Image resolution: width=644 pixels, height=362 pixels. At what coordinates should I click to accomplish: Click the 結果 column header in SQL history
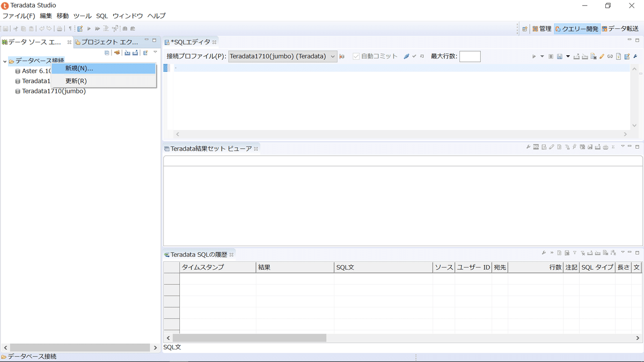[295, 267]
